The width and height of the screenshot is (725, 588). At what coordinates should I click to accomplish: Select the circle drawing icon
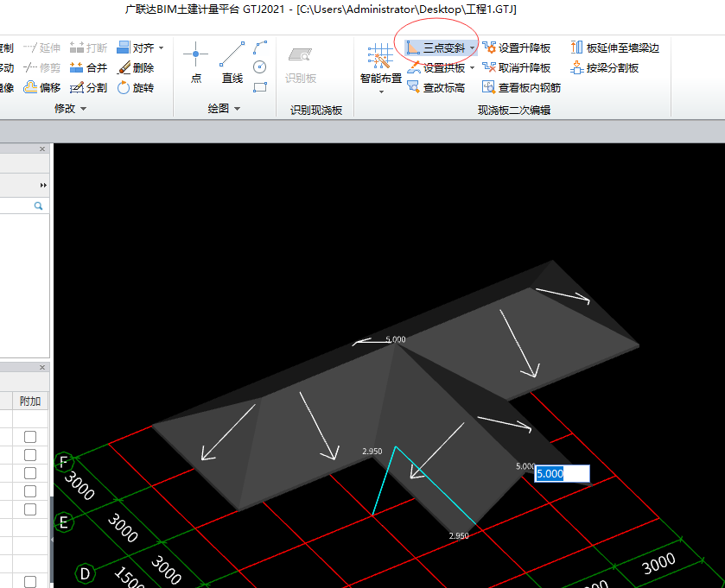click(260, 67)
